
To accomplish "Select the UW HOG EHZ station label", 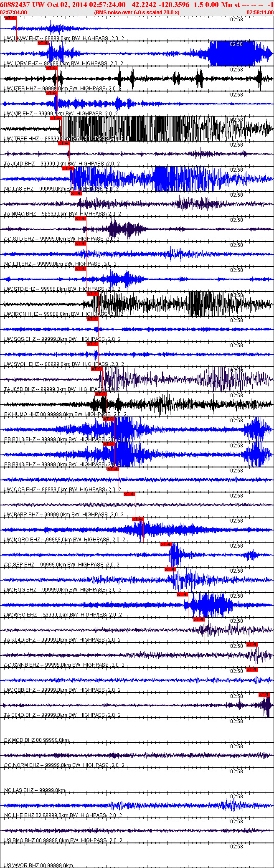I will 63,590.
